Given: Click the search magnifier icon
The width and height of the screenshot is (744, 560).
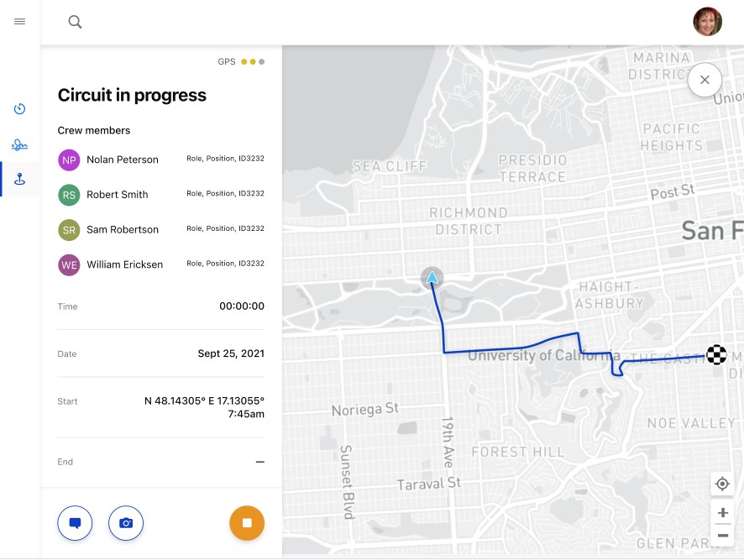Looking at the screenshot, I should click(75, 22).
